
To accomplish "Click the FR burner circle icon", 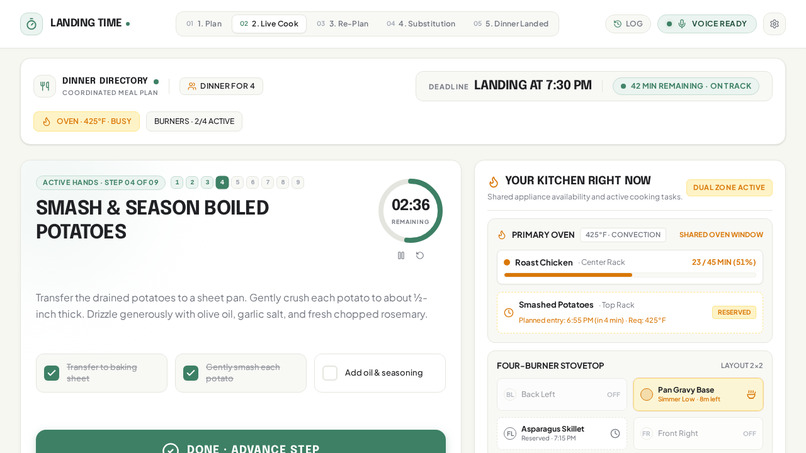I will (x=646, y=433).
